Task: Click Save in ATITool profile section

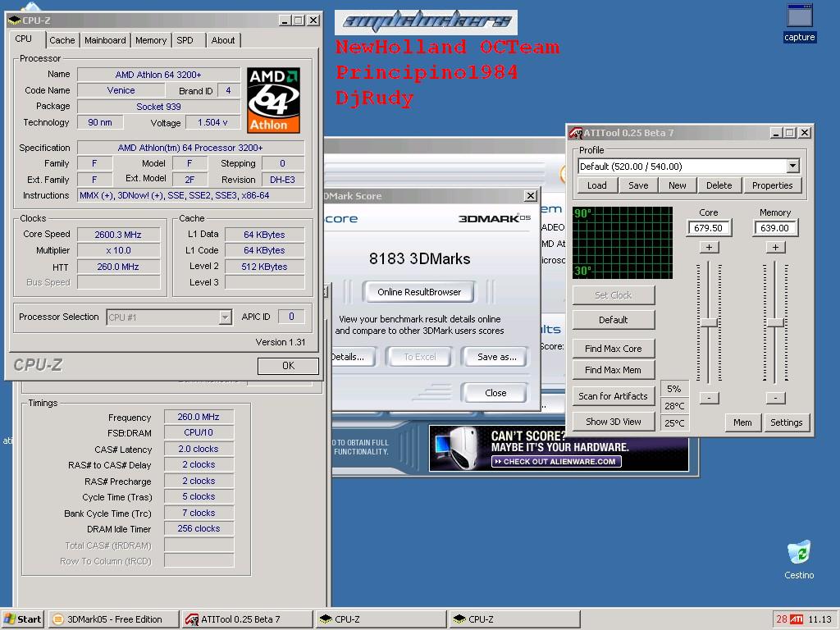Action: pyautogui.click(x=638, y=185)
